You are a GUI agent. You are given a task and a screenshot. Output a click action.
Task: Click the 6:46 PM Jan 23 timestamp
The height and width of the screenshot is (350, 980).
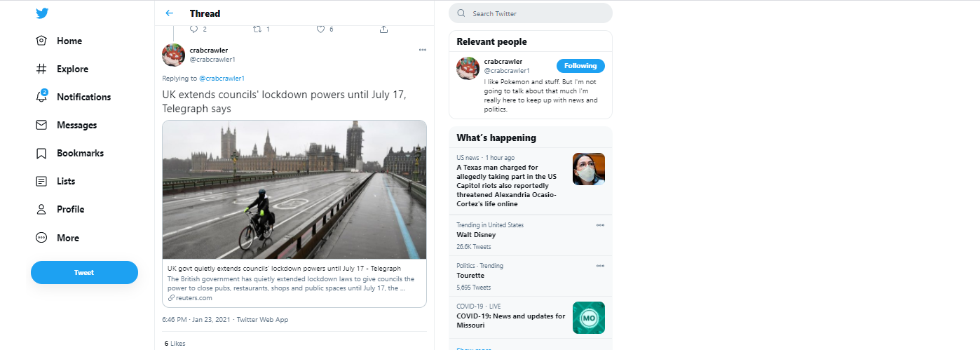[197, 319]
